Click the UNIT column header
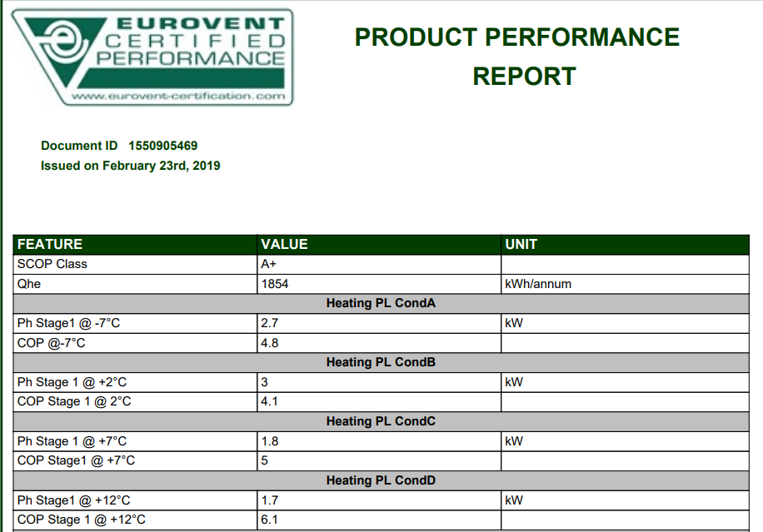763x532 pixels. (626, 244)
